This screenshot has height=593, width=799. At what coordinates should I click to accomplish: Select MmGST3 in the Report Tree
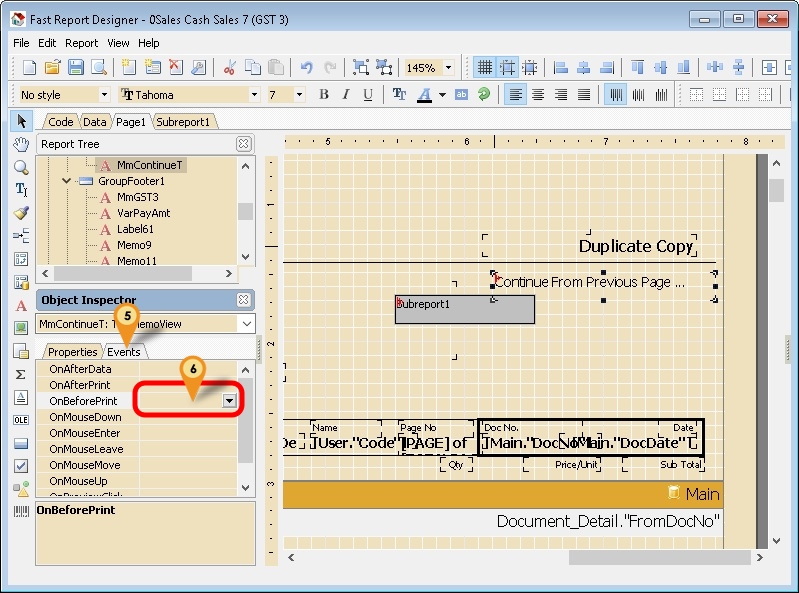click(135, 197)
